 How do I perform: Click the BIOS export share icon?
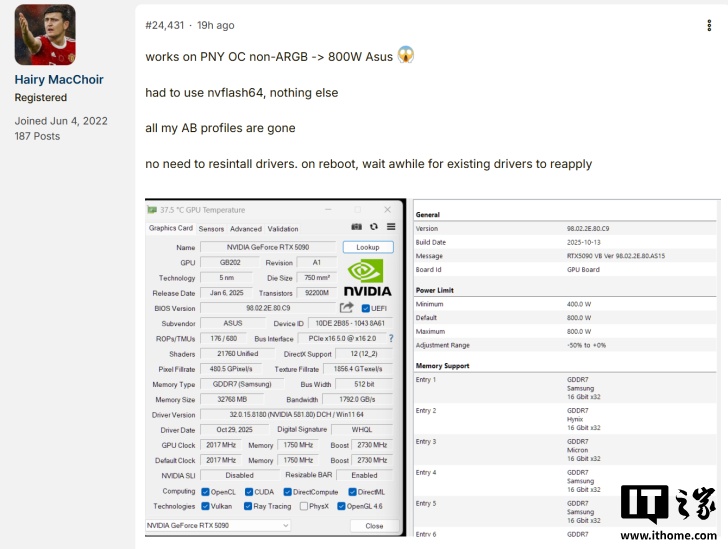click(347, 308)
